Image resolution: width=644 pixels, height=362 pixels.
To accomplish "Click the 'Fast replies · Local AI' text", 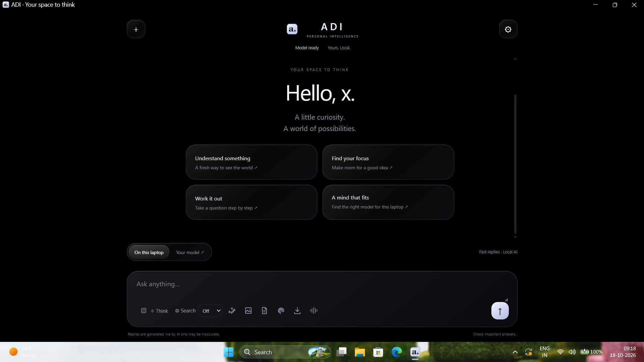I will tap(498, 252).
